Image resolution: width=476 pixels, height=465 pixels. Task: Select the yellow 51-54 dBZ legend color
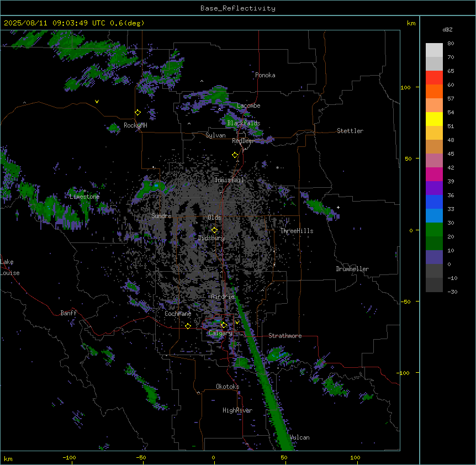coord(434,119)
